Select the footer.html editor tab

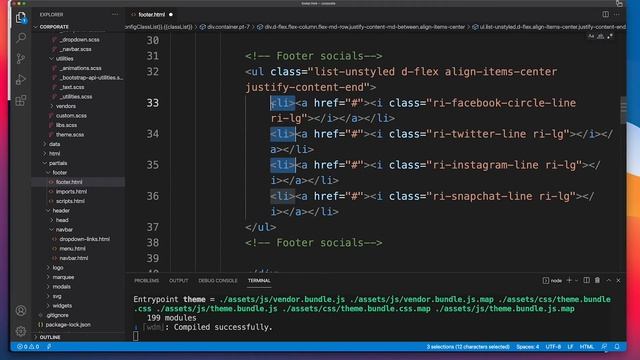pyautogui.click(x=151, y=14)
